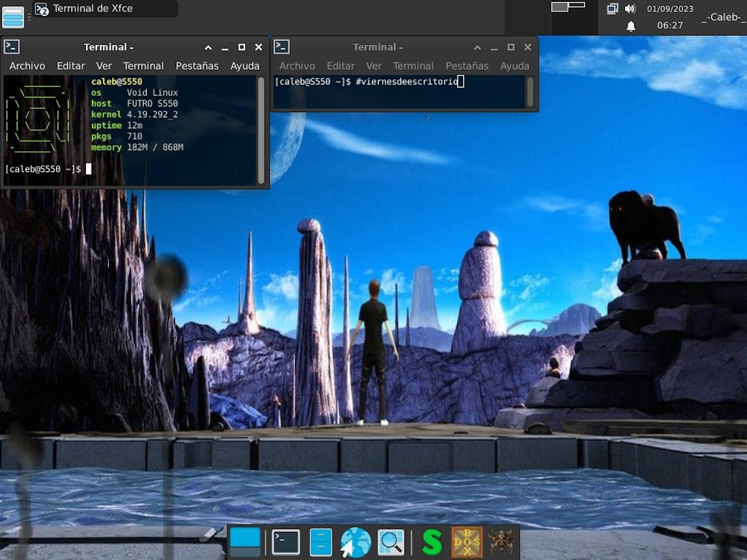Click the #viernesdeescritorio text in right terminal
This screenshot has height=560, width=747.
(x=406, y=82)
